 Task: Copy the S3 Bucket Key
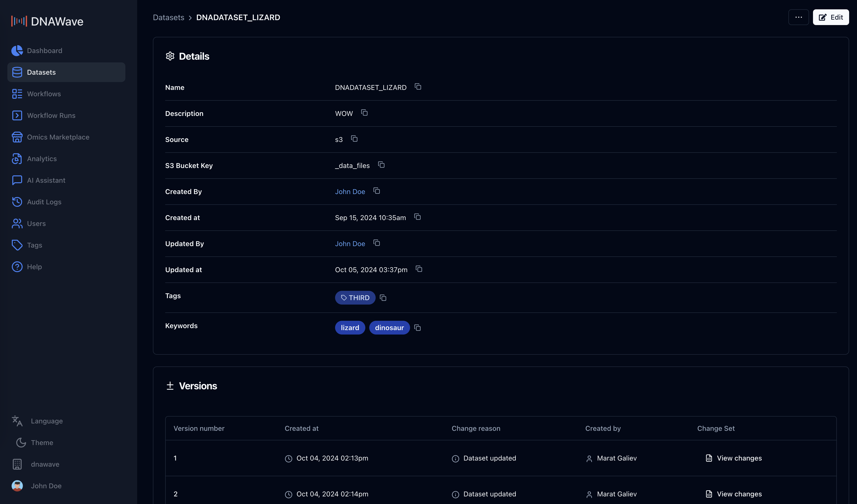coord(381,165)
